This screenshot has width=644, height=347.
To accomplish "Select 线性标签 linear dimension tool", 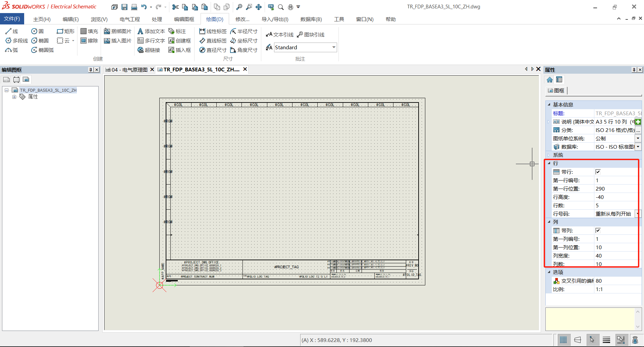I will [213, 31].
